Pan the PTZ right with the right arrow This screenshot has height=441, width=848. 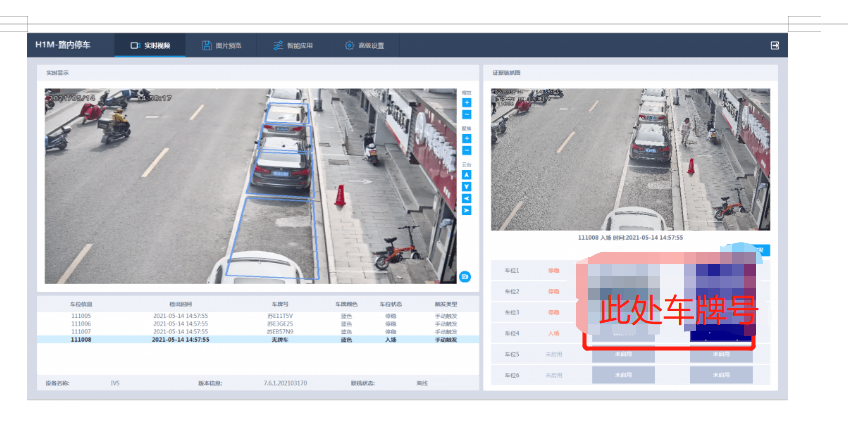[466, 210]
